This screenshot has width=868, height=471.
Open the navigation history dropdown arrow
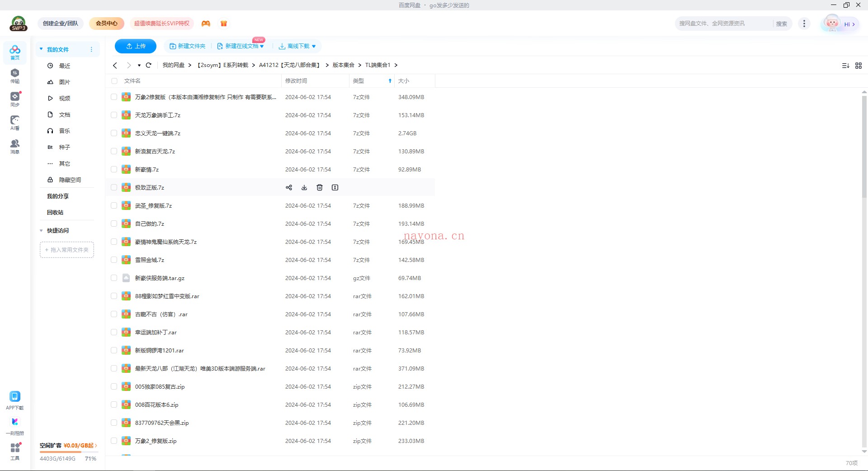pyautogui.click(x=139, y=65)
